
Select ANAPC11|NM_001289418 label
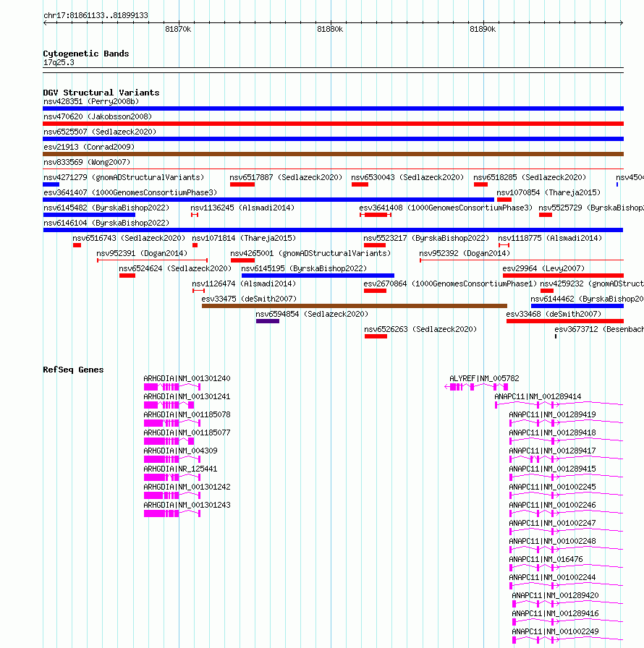coord(552,432)
